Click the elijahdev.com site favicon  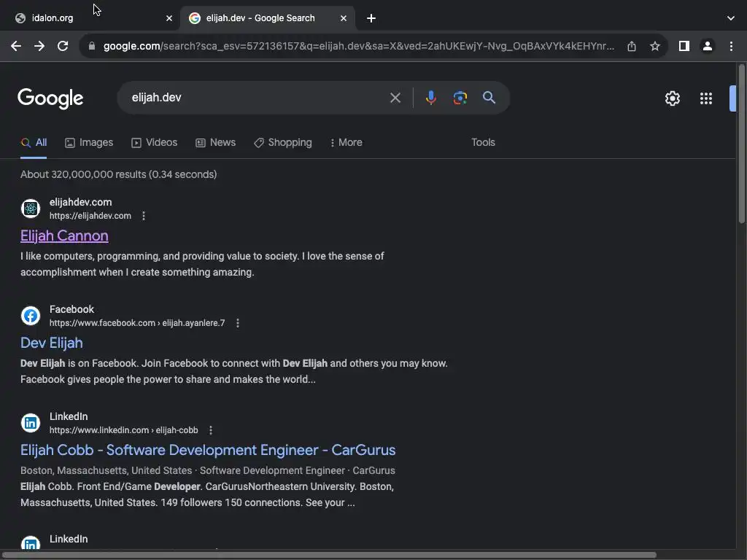31,209
